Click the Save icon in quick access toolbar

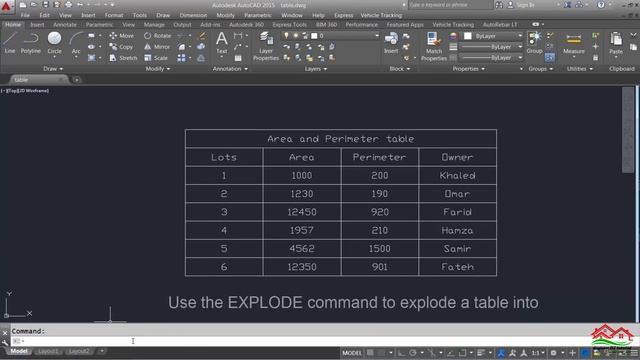(x=45, y=5)
